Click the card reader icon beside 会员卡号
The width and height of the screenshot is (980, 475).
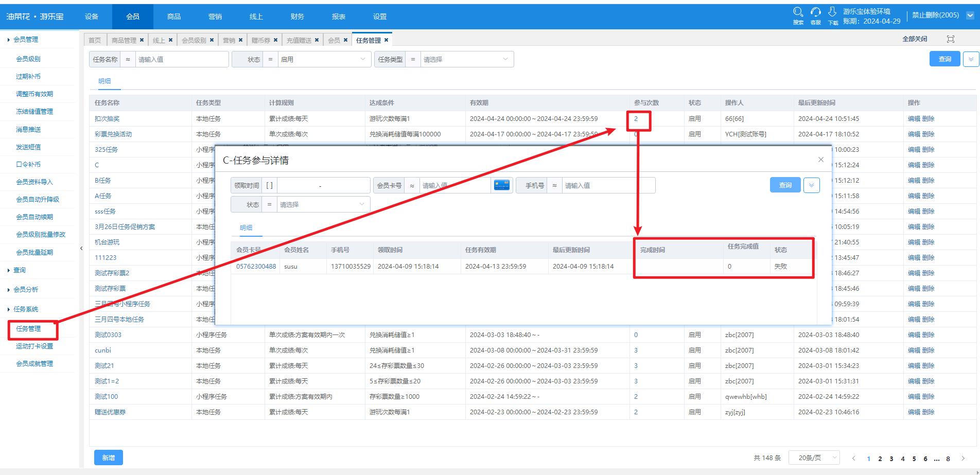tap(501, 185)
